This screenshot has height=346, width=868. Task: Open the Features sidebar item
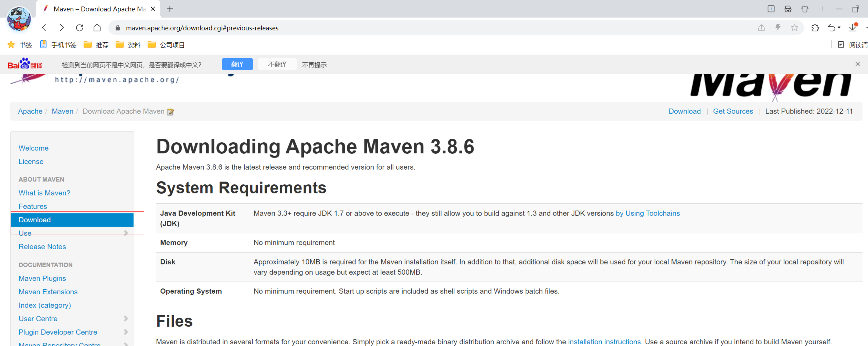click(x=33, y=206)
